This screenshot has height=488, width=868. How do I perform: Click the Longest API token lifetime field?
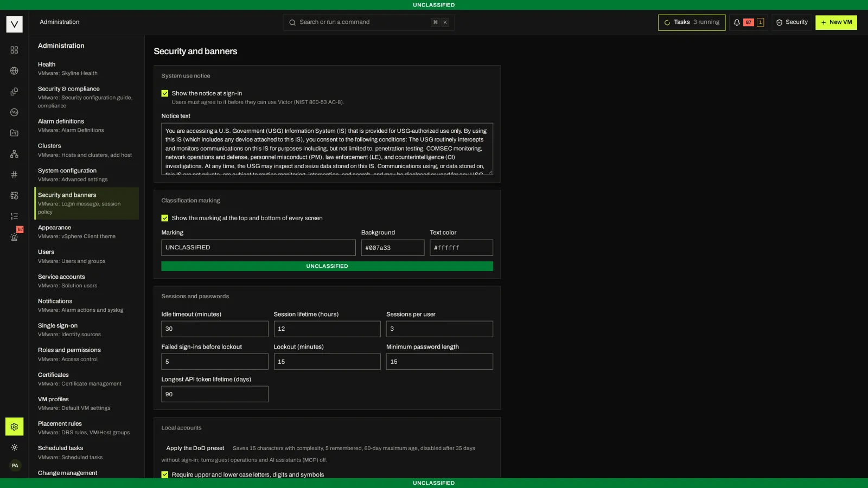[x=215, y=394]
